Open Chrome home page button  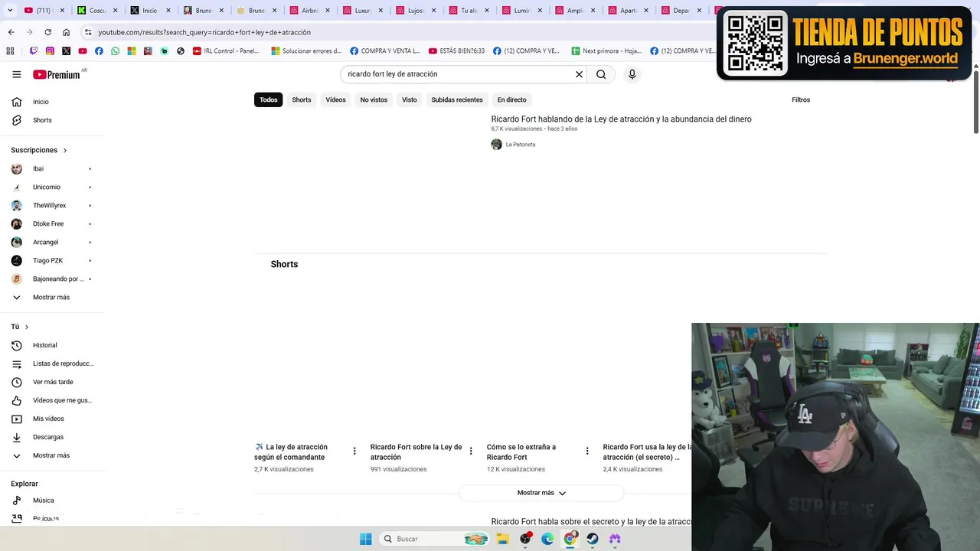click(66, 32)
